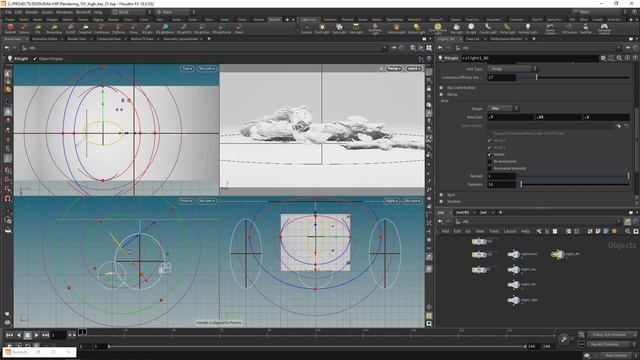This screenshot has width=640, height=360.
Task: Click the Environment Light shelf tool
Action: (x=438, y=29)
